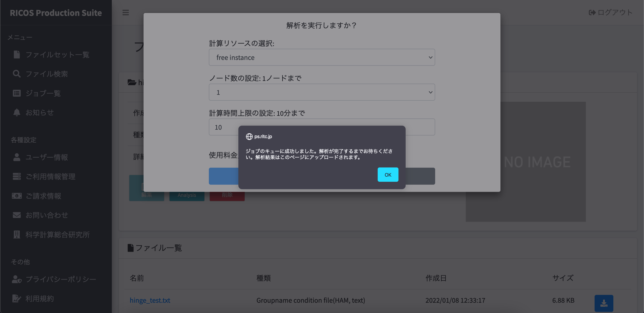Open ファイルセット一覧 in sidebar
644x313 pixels.
coord(57,55)
